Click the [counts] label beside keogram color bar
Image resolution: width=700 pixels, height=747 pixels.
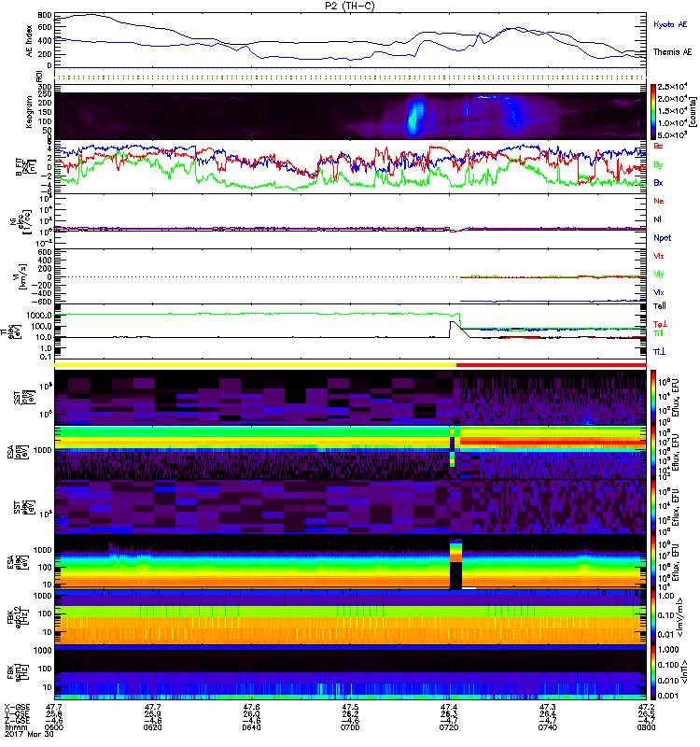pos(693,112)
